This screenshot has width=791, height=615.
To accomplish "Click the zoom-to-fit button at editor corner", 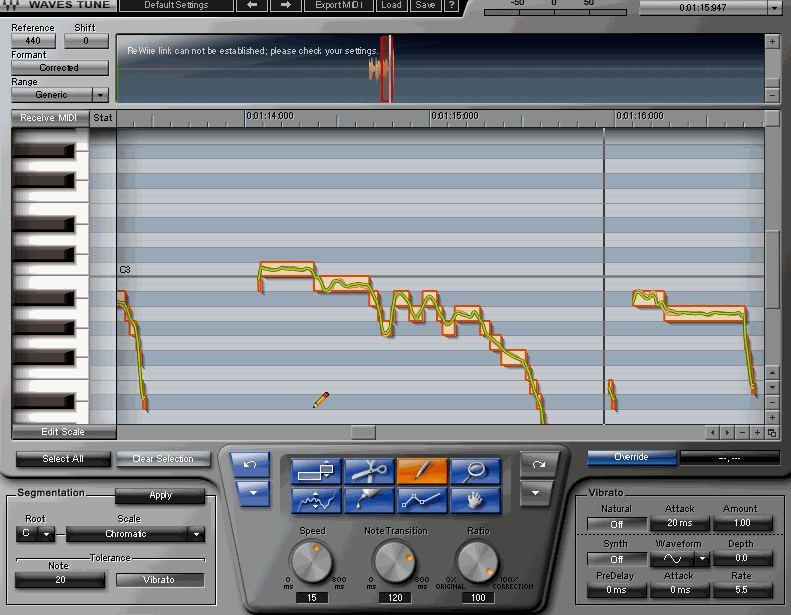I will pyautogui.click(x=772, y=433).
